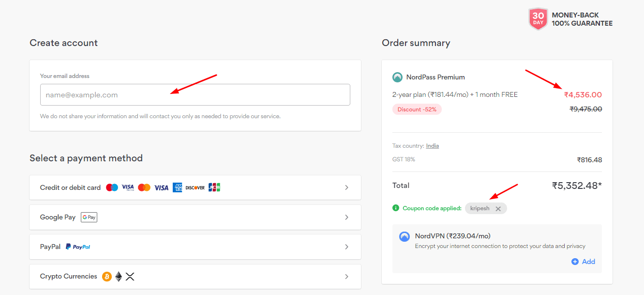Click the G Pay logo badge
The image size is (644, 295).
coord(89,217)
